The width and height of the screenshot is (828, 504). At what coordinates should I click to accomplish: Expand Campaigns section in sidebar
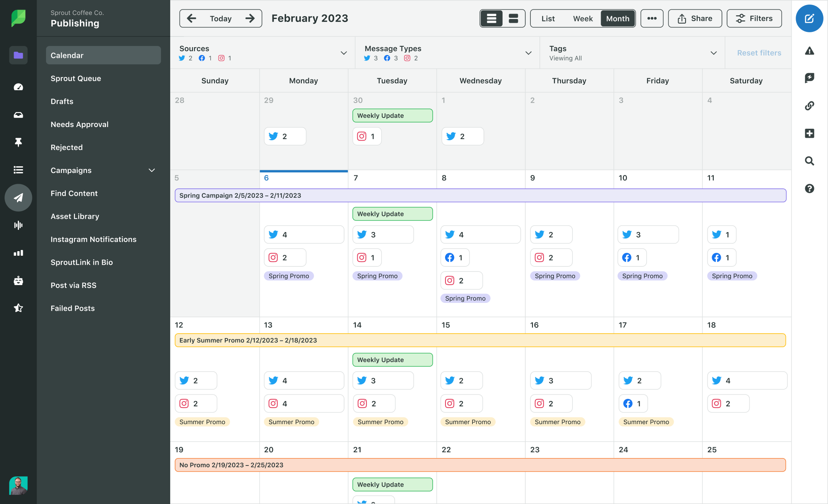[153, 170]
